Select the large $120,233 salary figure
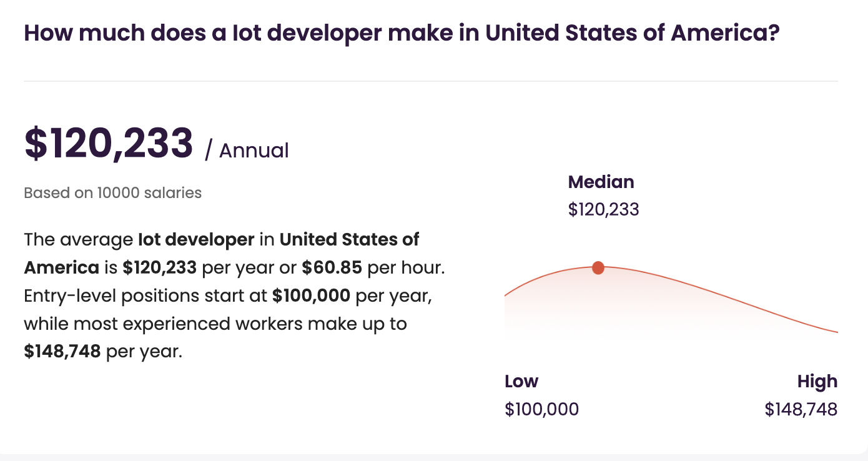The height and width of the screenshot is (461, 868). [x=109, y=144]
